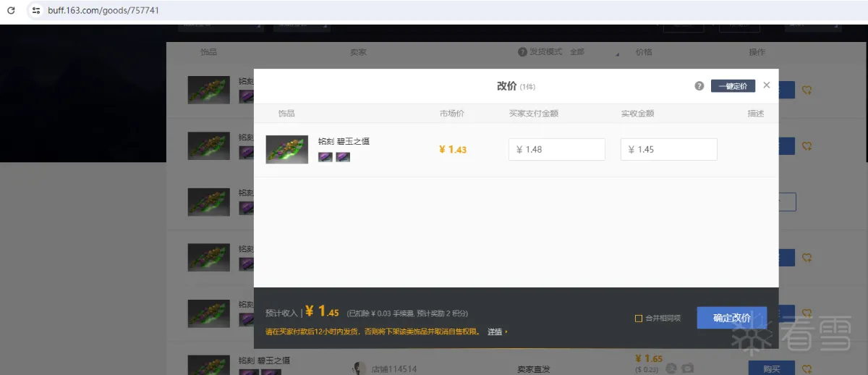Viewport: 868px width, 375px height.
Task: Tick the 合并相同项 checkbox
Action: [x=639, y=319]
